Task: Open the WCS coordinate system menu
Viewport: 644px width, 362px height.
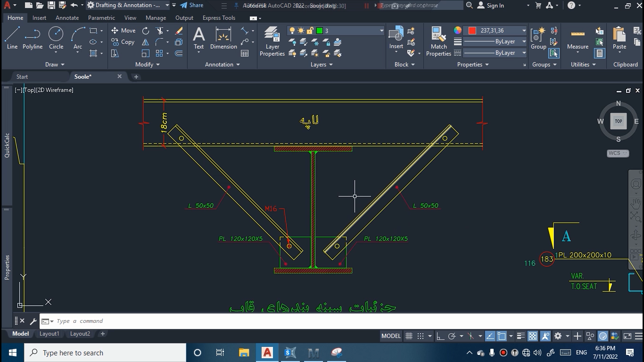Action: [x=618, y=153]
